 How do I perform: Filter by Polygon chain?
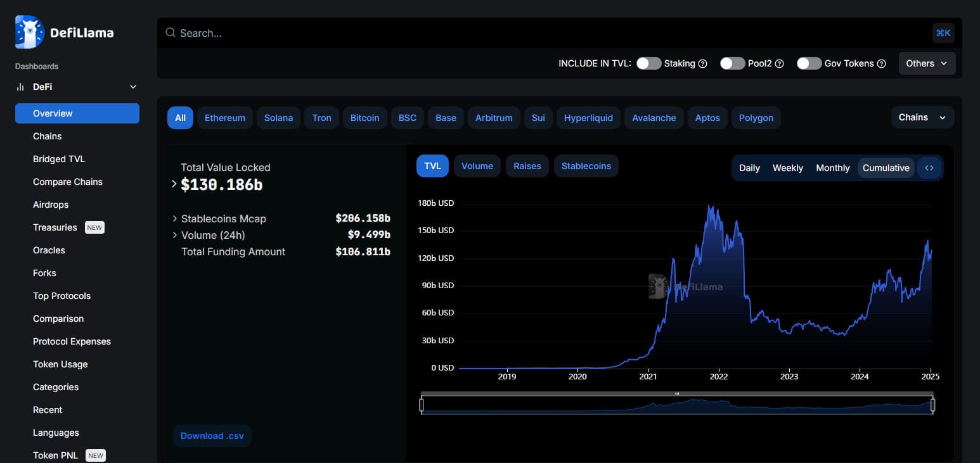[x=756, y=118]
